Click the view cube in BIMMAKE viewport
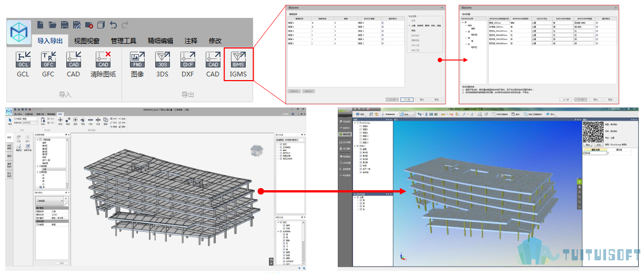This screenshot has width=644, height=274. pos(257,151)
